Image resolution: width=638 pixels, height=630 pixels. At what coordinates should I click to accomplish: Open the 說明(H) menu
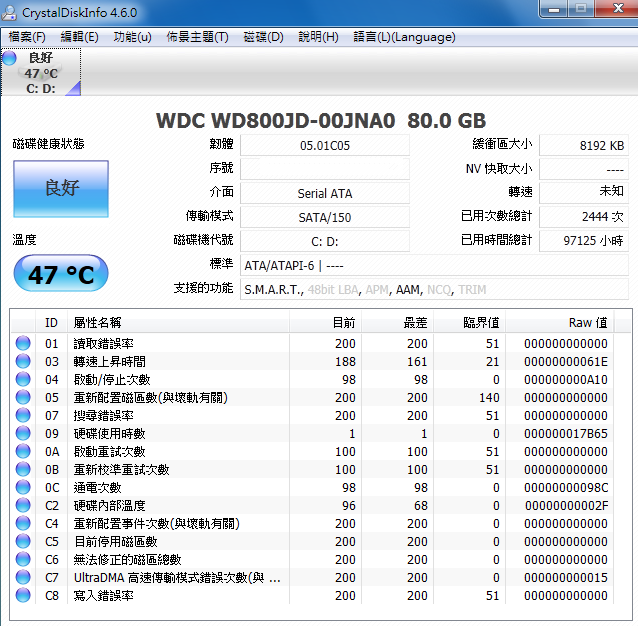click(x=318, y=37)
